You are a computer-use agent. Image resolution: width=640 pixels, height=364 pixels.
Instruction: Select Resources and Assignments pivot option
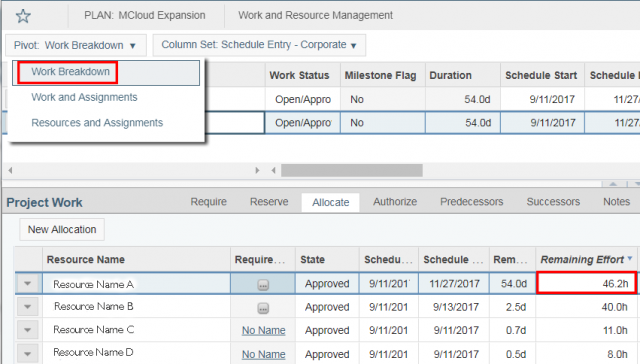[97, 123]
